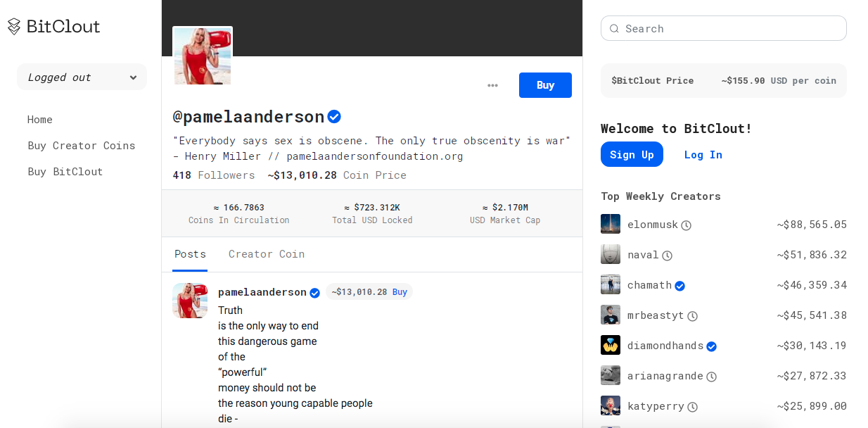The width and height of the screenshot is (868, 428).
Task: Click verified badge next to chamath
Action: coord(680,286)
